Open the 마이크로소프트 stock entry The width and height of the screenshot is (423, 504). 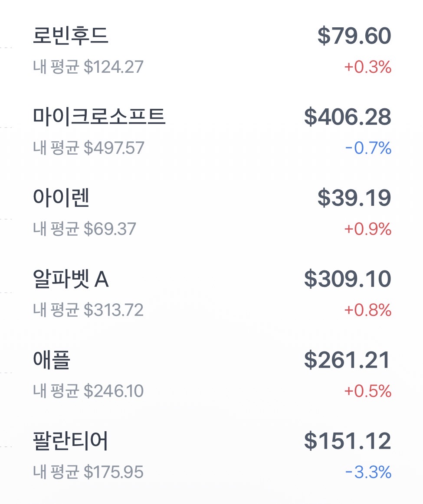(x=99, y=117)
